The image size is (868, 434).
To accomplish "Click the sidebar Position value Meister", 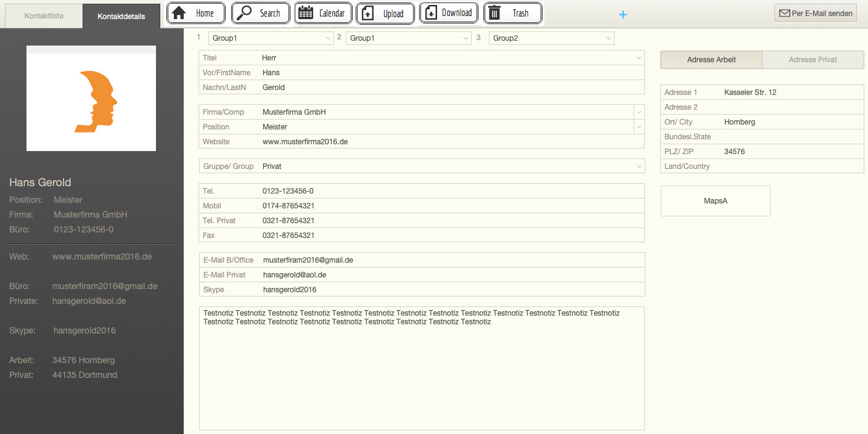I will coord(68,200).
